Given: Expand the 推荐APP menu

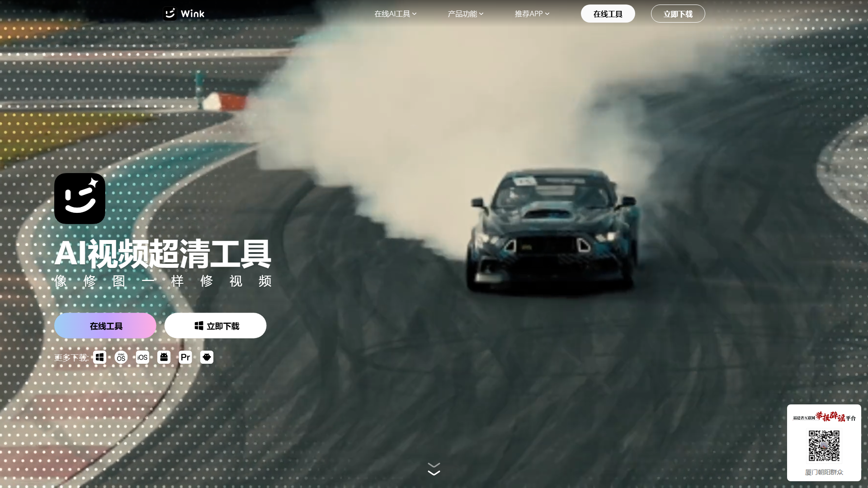Looking at the screenshot, I should pyautogui.click(x=532, y=14).
